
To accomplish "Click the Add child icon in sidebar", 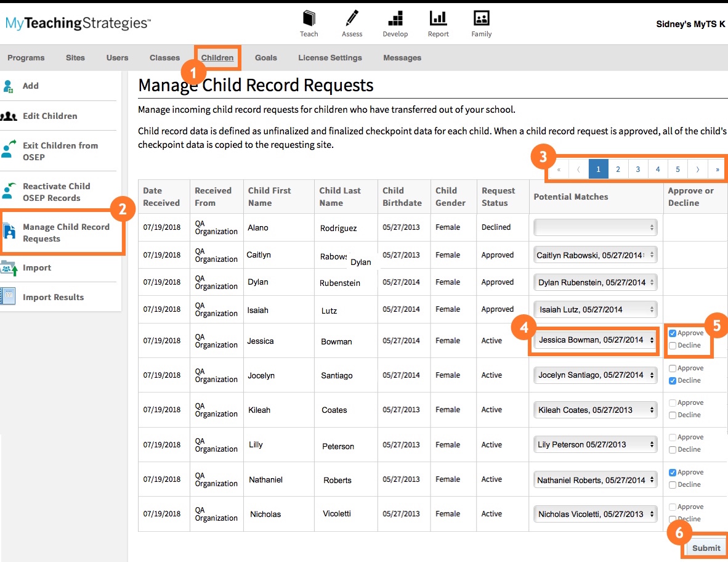I will [8, 86].
